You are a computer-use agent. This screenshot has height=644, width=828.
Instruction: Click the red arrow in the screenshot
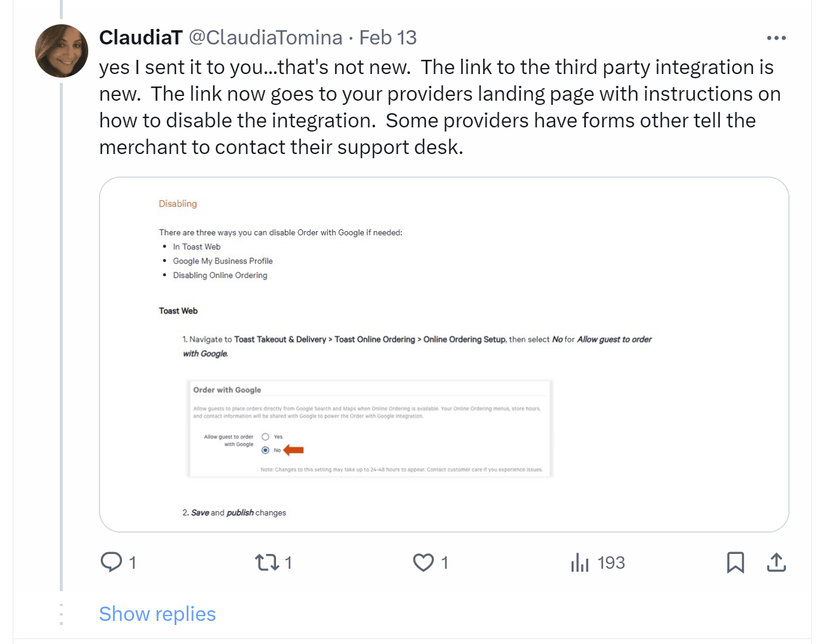coord(294,450)
